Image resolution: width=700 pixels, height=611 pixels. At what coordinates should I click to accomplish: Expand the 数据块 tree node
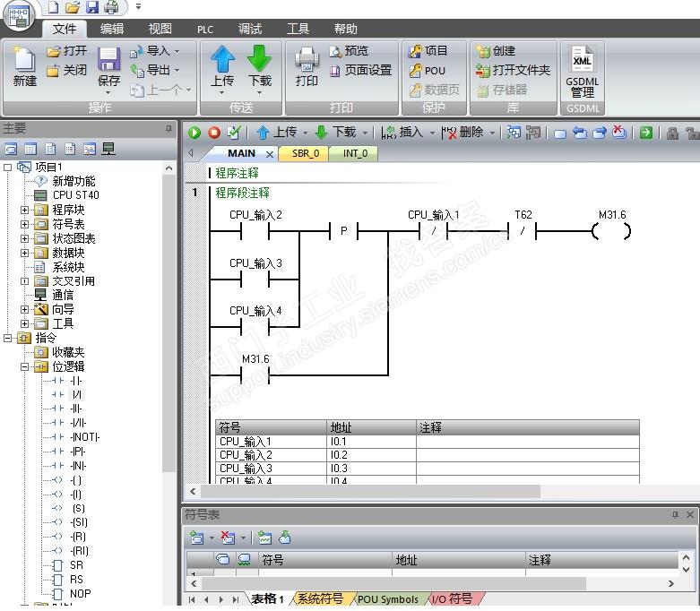coord(24,253)
